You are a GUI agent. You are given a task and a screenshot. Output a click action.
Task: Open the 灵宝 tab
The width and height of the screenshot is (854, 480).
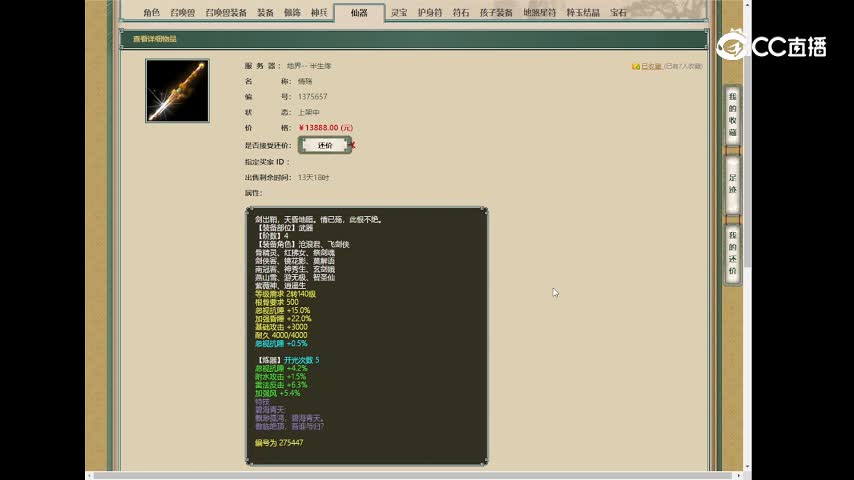tap(399, 13)
